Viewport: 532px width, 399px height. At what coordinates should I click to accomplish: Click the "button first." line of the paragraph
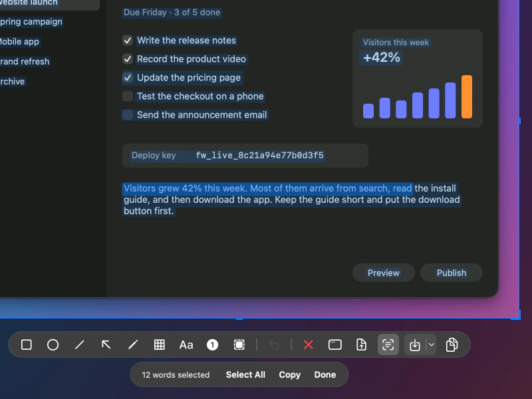[x=148, y=211]
